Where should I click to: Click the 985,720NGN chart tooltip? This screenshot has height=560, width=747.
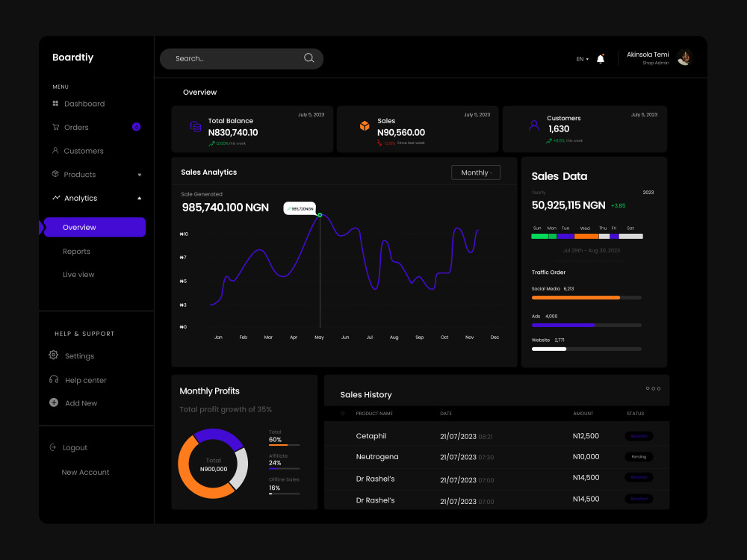coord(300,208)
